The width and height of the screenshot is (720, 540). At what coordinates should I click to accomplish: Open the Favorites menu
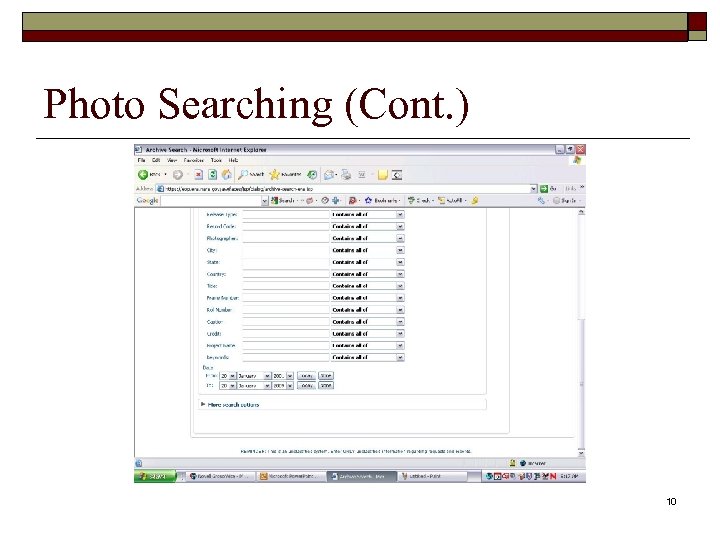(x=194, y=160)
